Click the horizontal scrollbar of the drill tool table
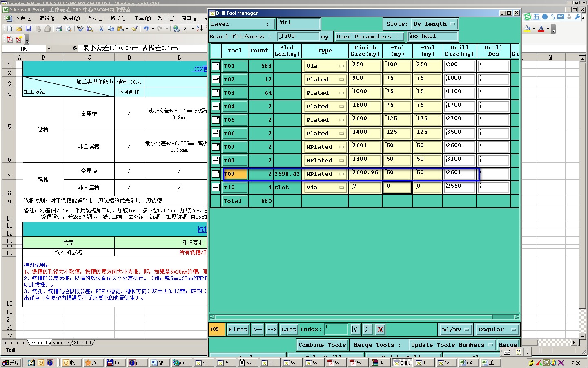Screen dimensions: 588x368 pos(354,317)
